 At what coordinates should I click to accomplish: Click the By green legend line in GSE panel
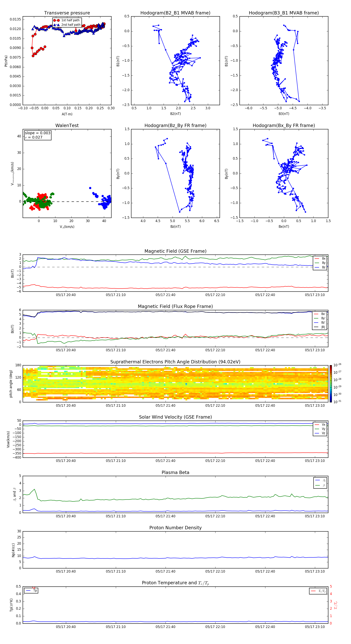click(317, 263)
